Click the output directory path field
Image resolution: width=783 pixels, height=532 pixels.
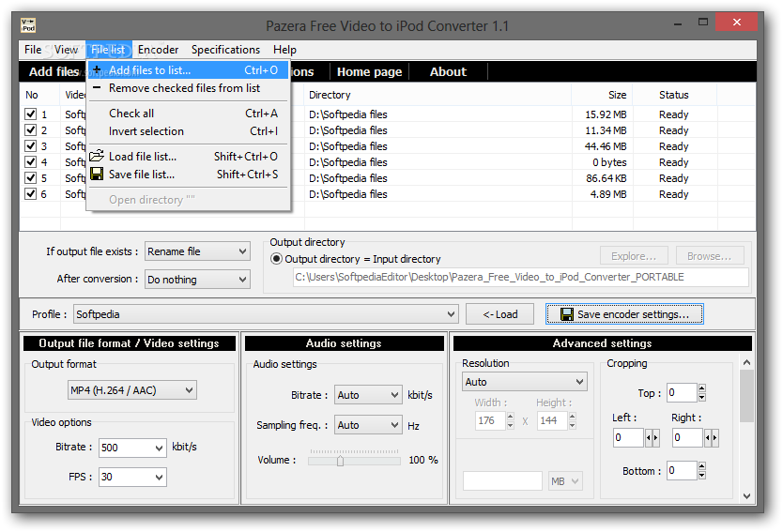click(521, 277)
